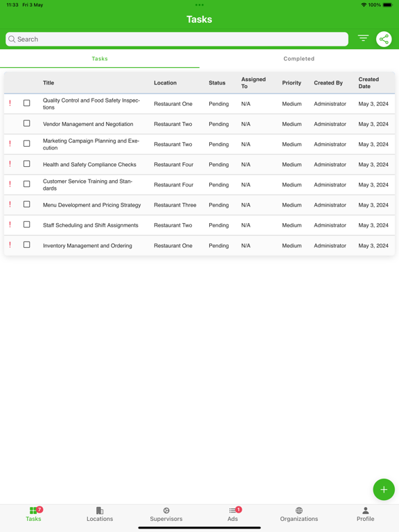The image size is (399, 532).
Task: Check the Menu Development and Pricing task
Action: 26,204
